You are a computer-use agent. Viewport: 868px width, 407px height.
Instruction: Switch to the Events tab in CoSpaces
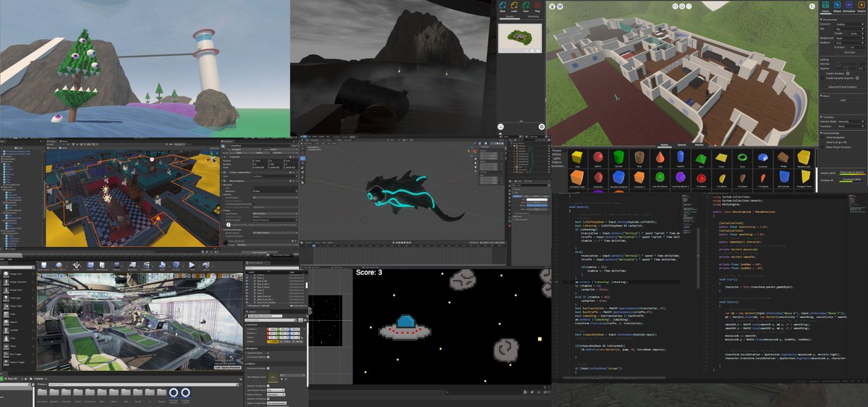[861, 7]
